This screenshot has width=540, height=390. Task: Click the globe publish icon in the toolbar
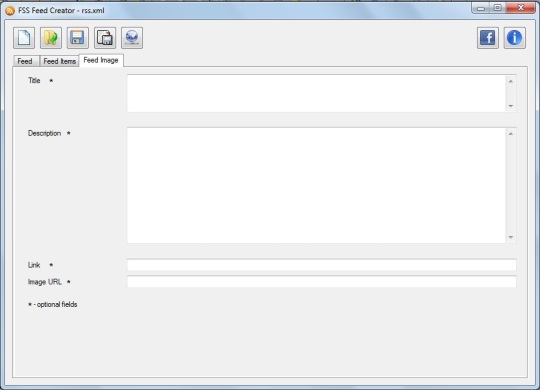(x=132, y=38)
